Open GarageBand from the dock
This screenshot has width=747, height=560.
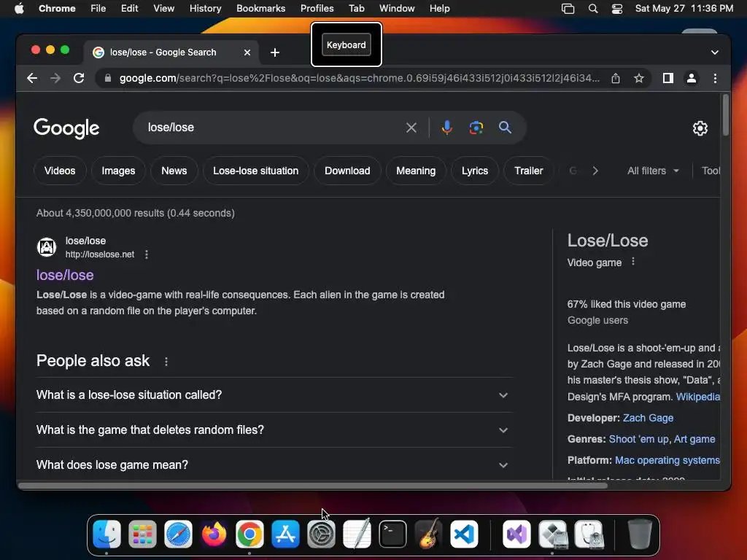428,534
